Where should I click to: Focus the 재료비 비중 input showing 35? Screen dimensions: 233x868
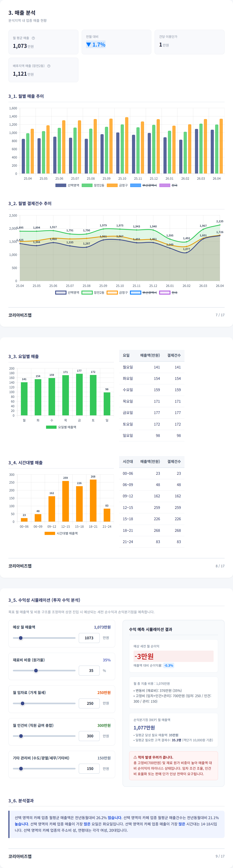tap(89, 671)
